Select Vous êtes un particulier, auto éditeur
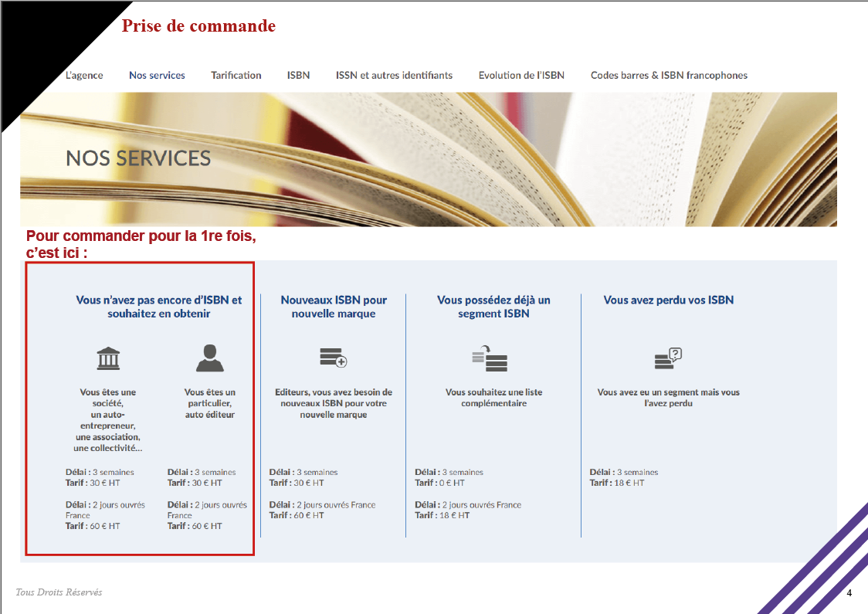The width and height of the screenshot is (868, 614). coord(210,403)
